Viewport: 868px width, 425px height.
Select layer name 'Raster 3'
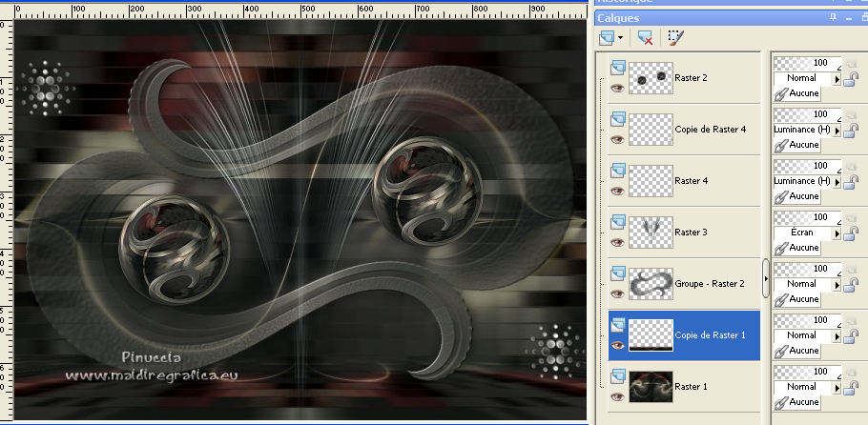[691, 233]
